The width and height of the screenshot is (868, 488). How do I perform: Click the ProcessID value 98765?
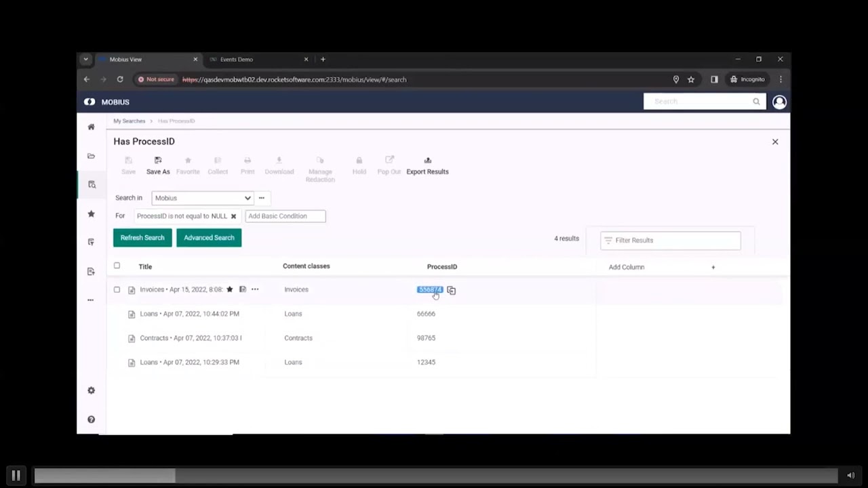[426, 338]
